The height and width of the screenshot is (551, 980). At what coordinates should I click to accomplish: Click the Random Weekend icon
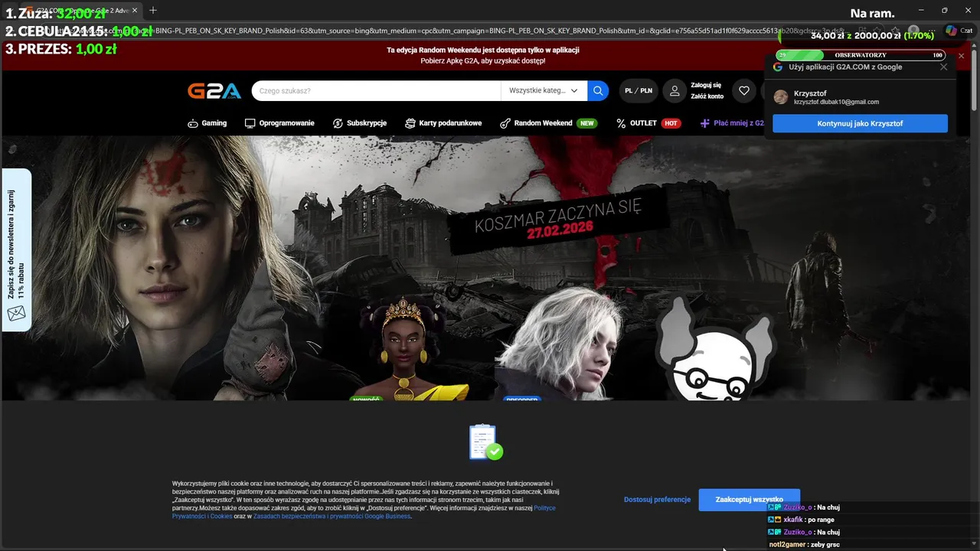click(x=505, y=123)
